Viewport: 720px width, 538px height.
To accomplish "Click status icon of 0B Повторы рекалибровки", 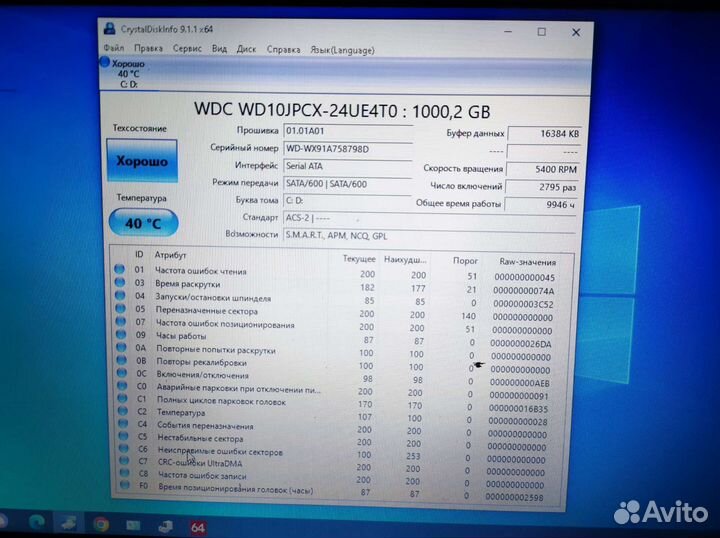I will [x=122, y=360].
